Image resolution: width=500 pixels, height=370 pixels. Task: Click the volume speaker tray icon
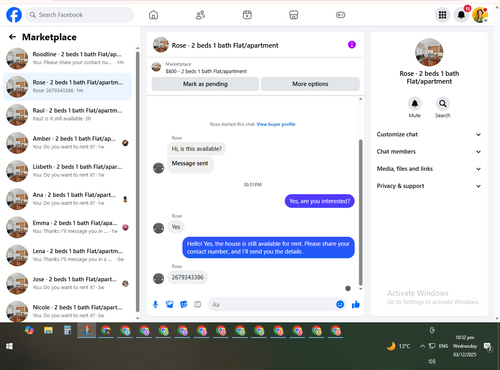pyautogui.click(x=432, y=361)
